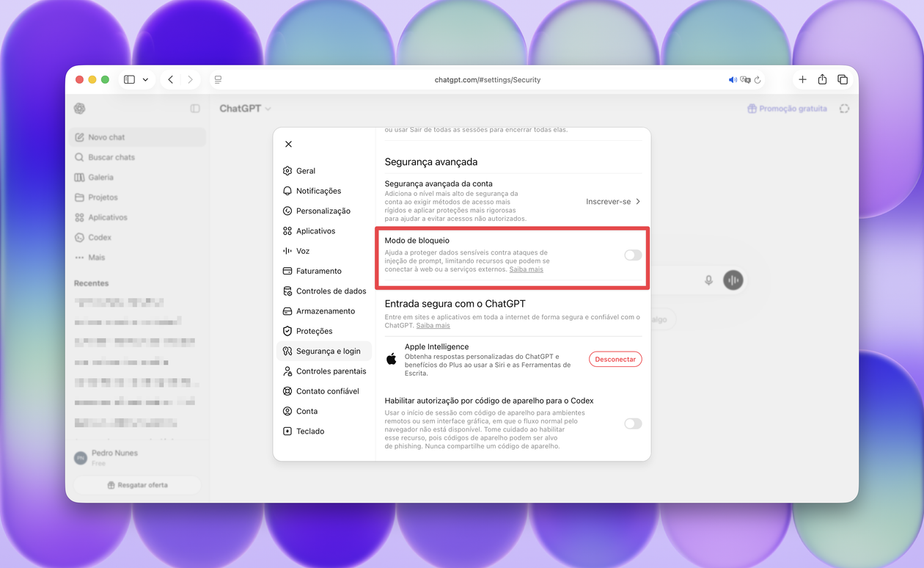Select Aplicativos in settings sidebar
The image size is (924, 568).
coord(324,231)
